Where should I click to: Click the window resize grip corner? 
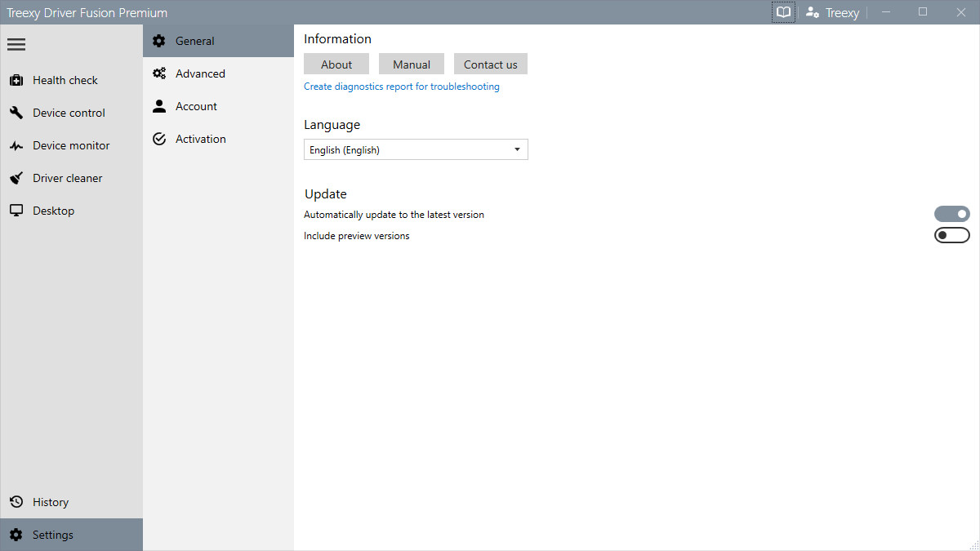[x=973, y=544]
